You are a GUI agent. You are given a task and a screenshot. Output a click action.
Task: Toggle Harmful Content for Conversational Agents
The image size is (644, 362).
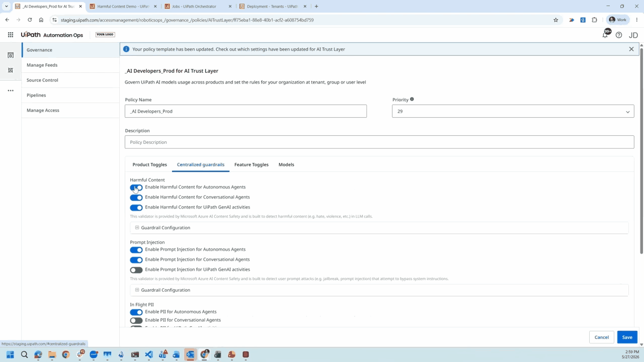click(136, 198)
